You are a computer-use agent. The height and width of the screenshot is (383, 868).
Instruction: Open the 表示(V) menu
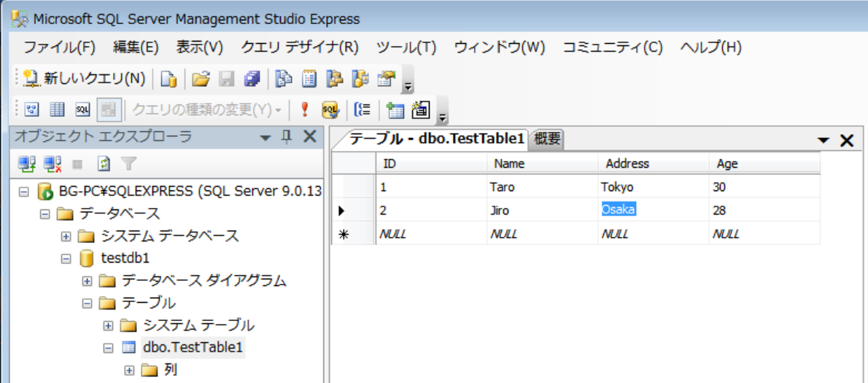coord(199,47)
